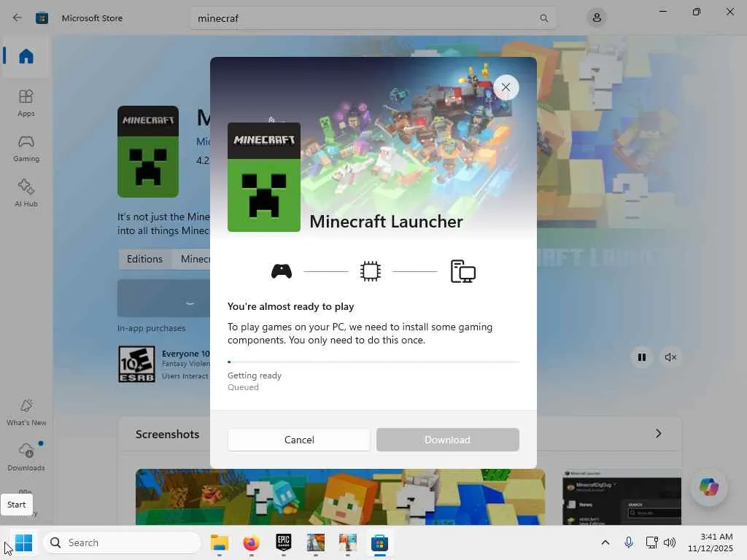The image size is (747, 560).
Task: Click the In-app purchases text
Action: (152, 328)
